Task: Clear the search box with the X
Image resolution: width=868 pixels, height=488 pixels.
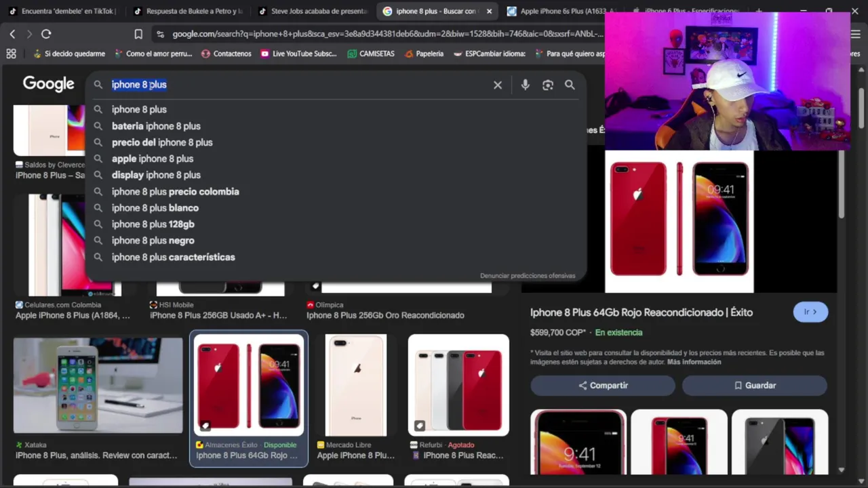Action: pyautogui.click(x=498, y=85)
